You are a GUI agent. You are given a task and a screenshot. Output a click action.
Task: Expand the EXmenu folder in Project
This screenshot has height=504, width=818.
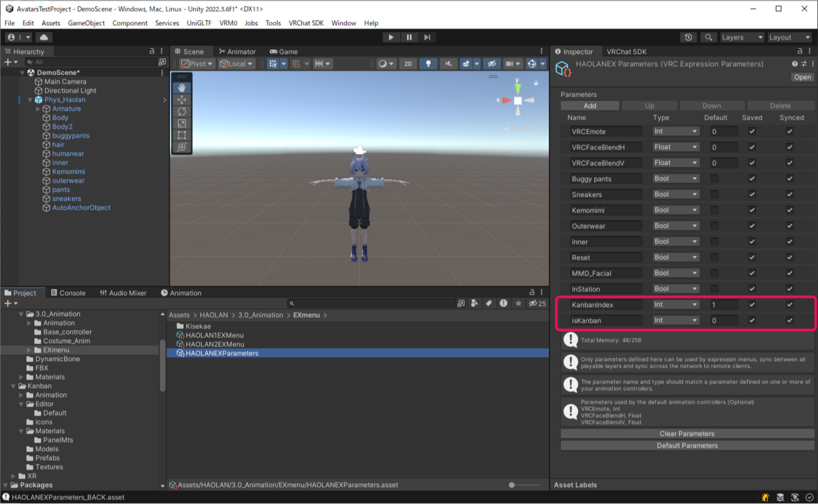tap(29, 350)
